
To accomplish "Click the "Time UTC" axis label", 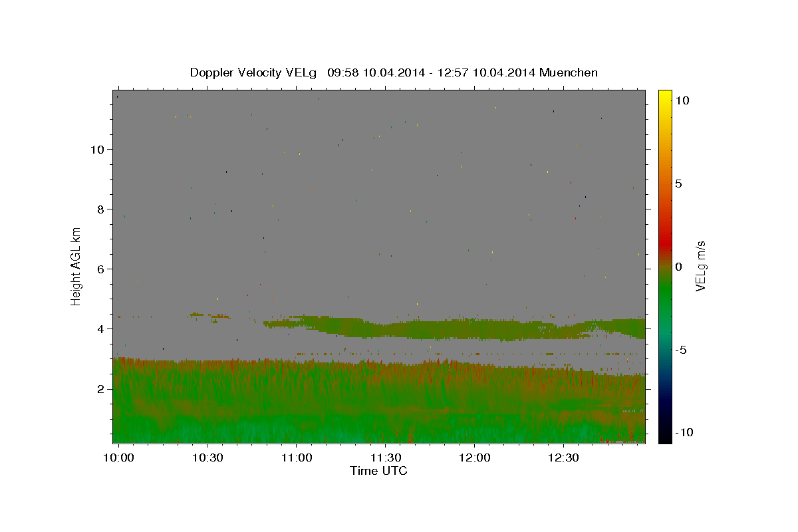I will pyautogui.click(x=378, y=471).
